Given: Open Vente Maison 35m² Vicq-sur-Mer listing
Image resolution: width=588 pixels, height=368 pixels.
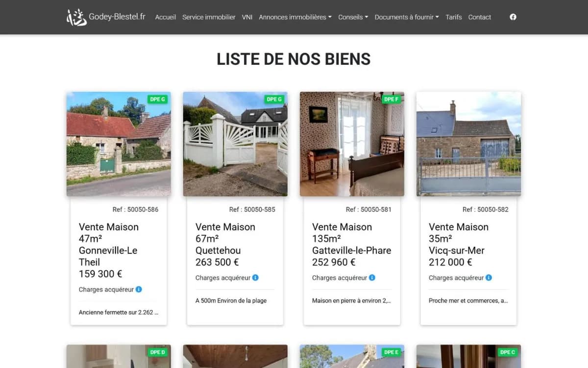Looking at the screenshot, I should (x=459, y=238).
